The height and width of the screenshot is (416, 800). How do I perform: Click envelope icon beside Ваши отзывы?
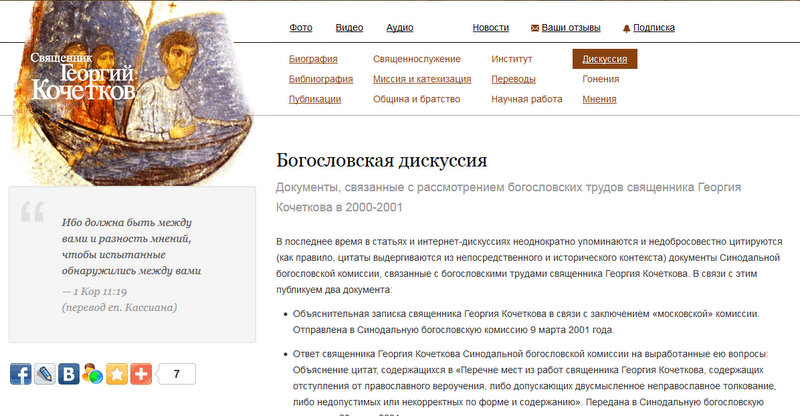pyautogui.click(x=535, y=28)
